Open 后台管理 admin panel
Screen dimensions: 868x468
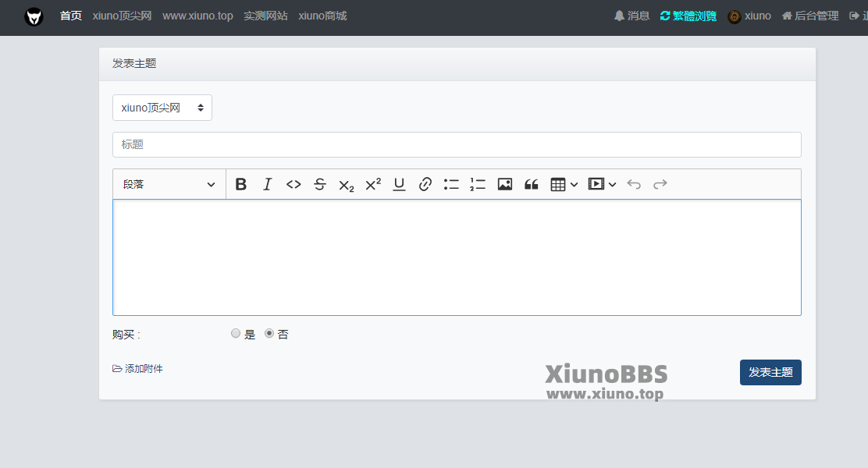810,16
